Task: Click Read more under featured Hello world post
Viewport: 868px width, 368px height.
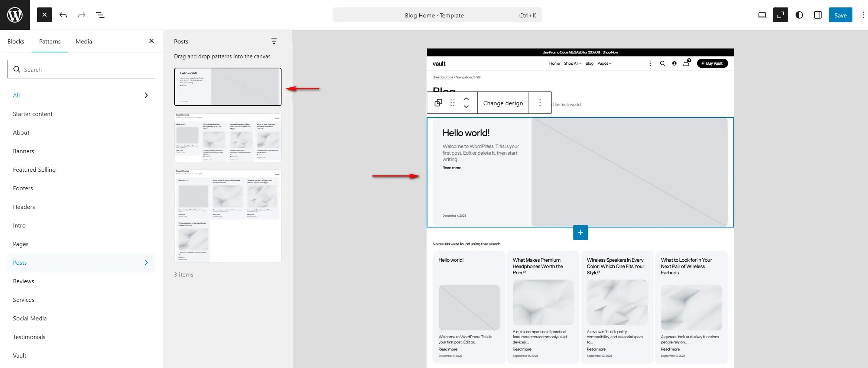Action: [452, 168]
